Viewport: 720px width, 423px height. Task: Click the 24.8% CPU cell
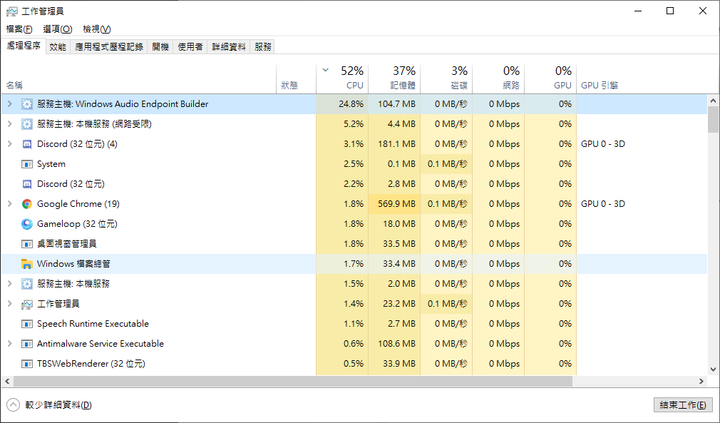pos(342,104)
